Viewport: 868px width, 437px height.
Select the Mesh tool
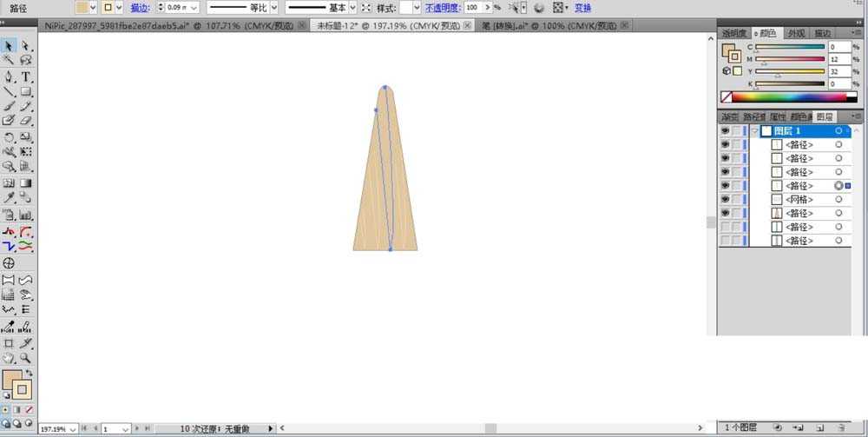pyautogui.click(x=9, y=182)
